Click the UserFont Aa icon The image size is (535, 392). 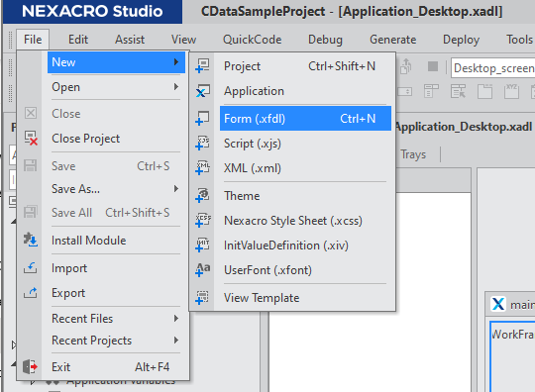tap(203, 270)
